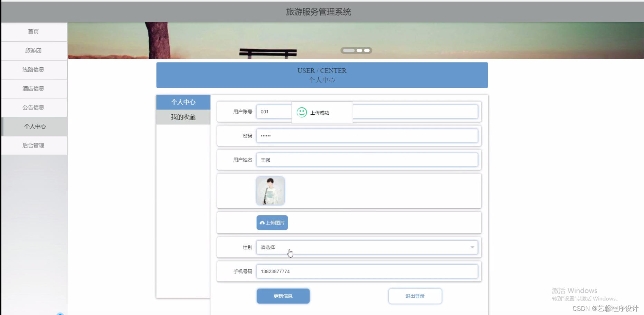The image size is (644, 315).
Task: Click the dropdown arrow next to 请选择
Action: pyautogui.click(x=472, y=247)
